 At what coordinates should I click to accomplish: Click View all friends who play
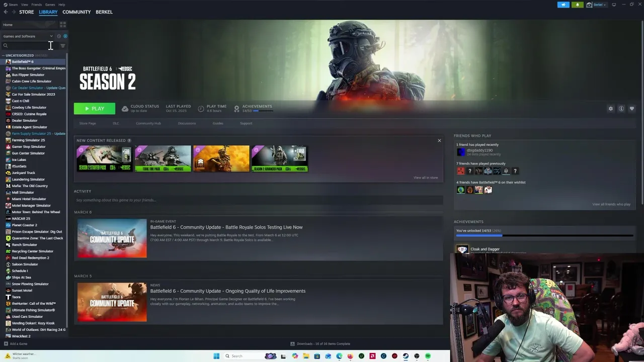611,204
